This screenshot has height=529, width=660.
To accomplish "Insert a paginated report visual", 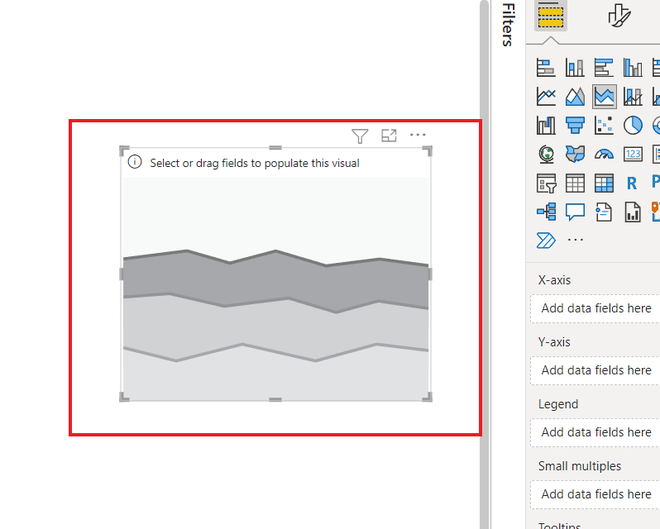I will pyautogui.click(x=633, y=212).
